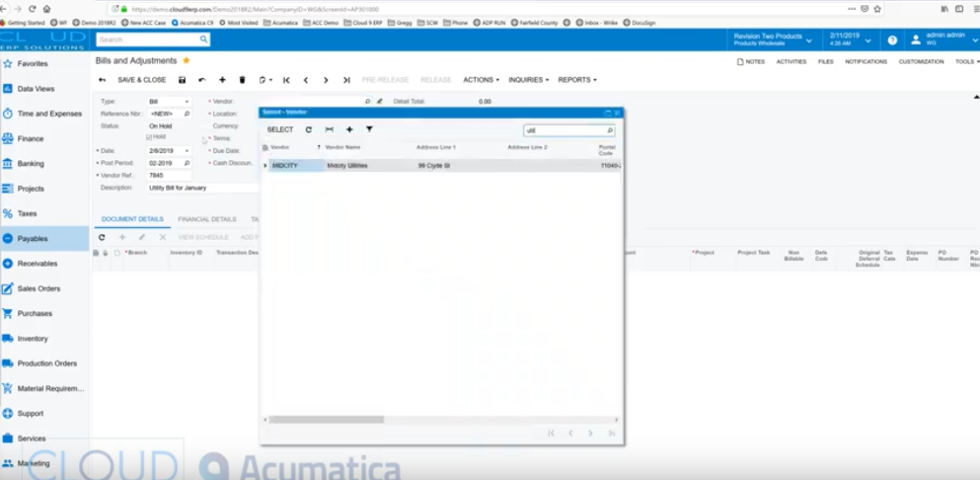980x480 pixels.
Task: Open the Files panel
Action: tap(826, 62)
